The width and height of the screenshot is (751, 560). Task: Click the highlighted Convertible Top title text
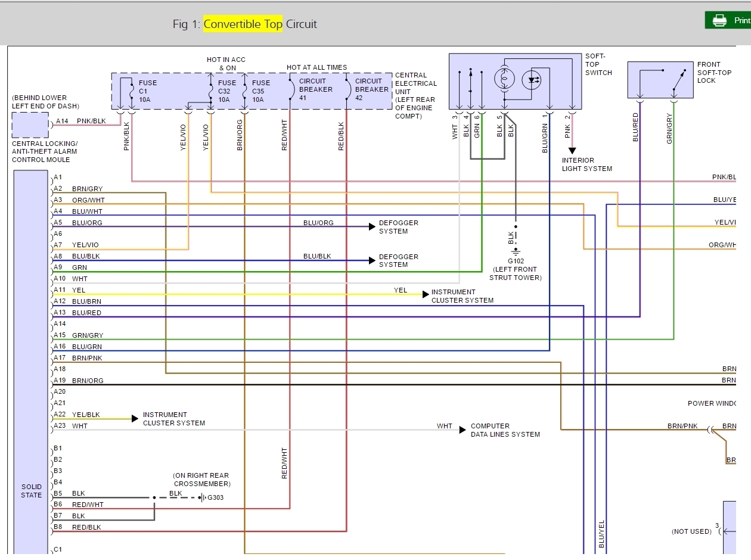243,24
